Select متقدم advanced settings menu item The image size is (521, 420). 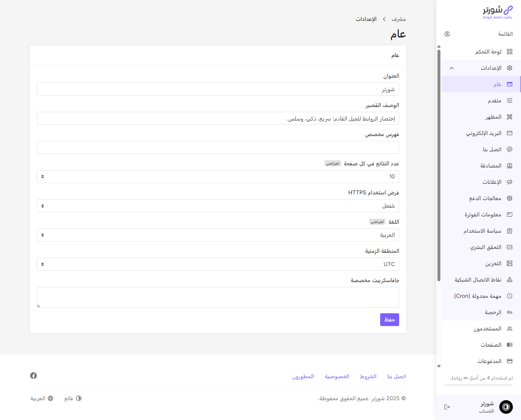[x=494, y=100]
